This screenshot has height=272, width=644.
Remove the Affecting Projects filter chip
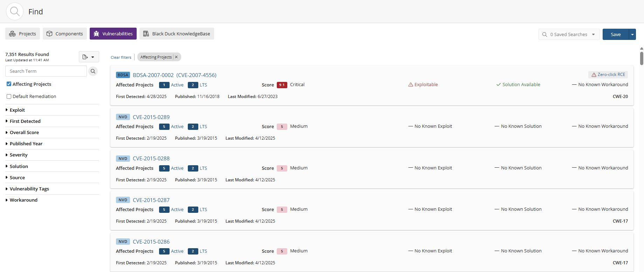coord(176,57)
